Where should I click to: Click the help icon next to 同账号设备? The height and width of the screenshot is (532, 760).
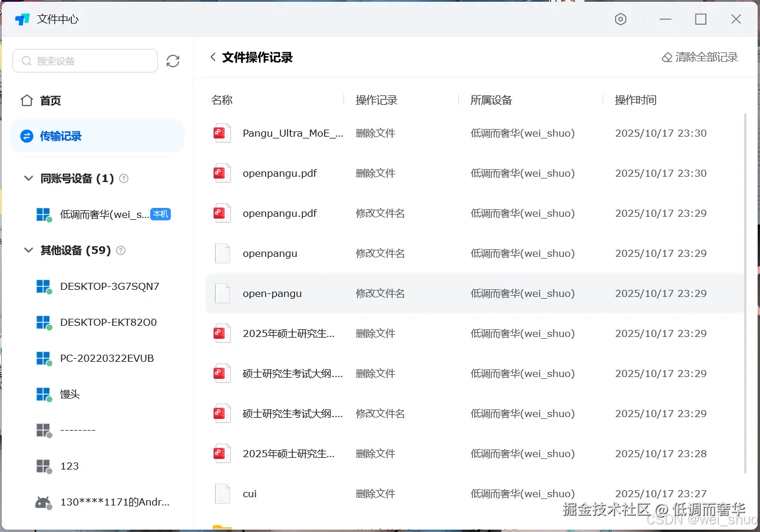coord(124,179)
